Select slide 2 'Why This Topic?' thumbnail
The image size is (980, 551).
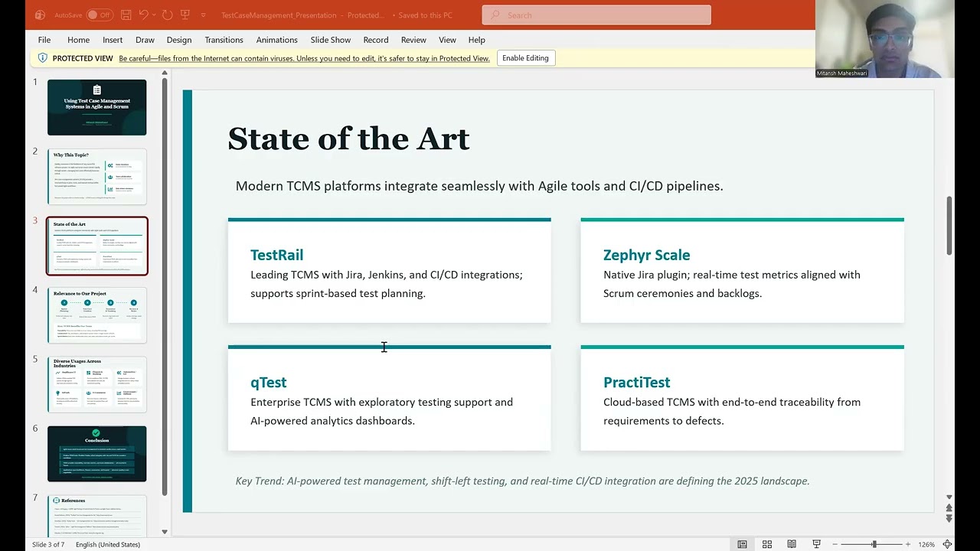coord(96,177)
